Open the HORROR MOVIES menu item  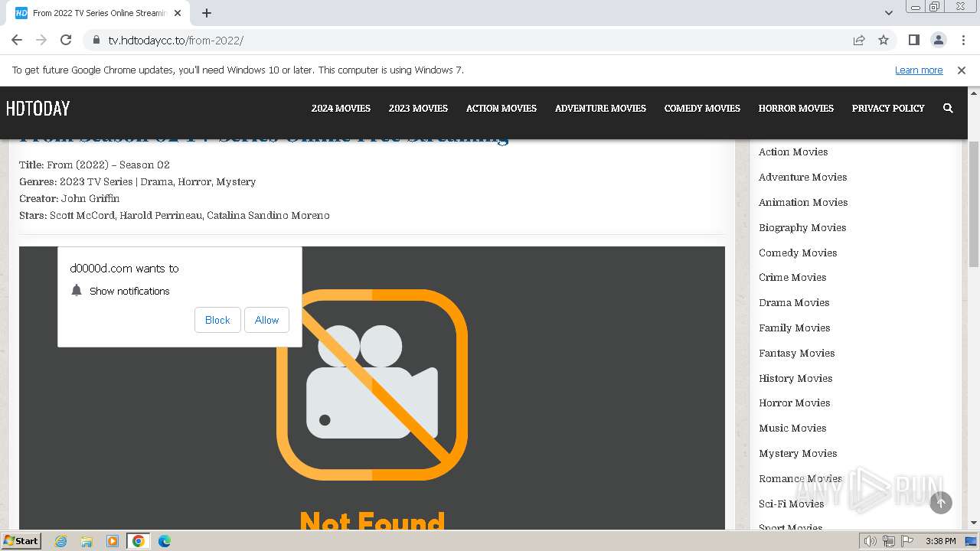(795, 108)
